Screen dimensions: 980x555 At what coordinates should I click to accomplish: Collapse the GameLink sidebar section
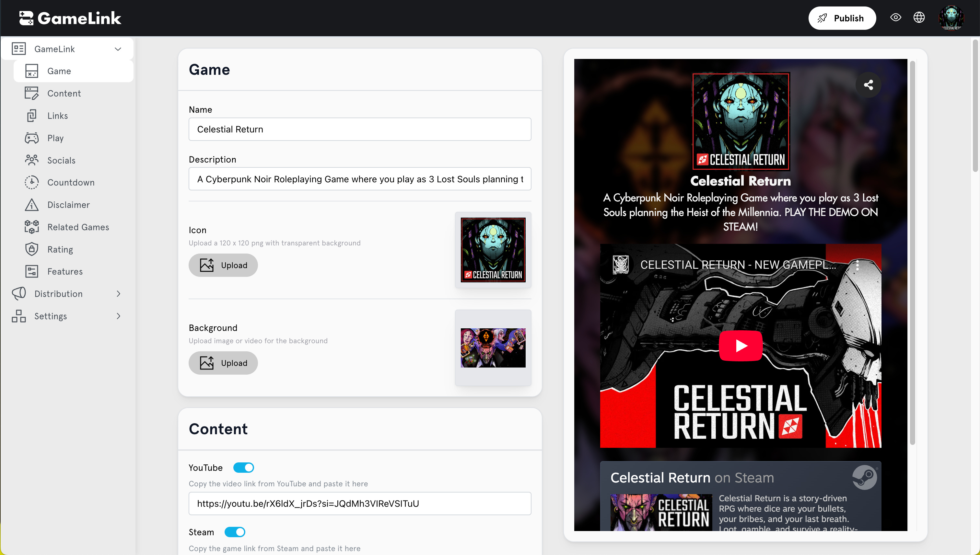click(x=118, y=49)
